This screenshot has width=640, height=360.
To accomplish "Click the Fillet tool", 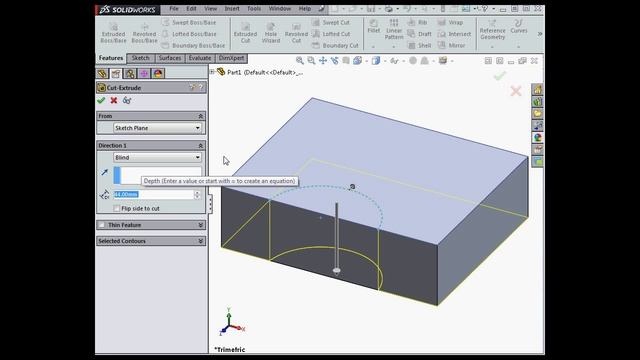I will 373,26.
